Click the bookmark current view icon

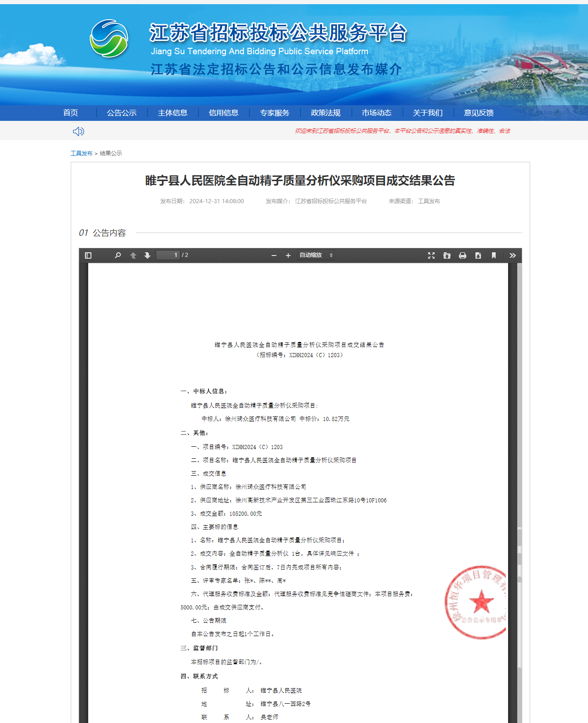(x=494, y=256)
